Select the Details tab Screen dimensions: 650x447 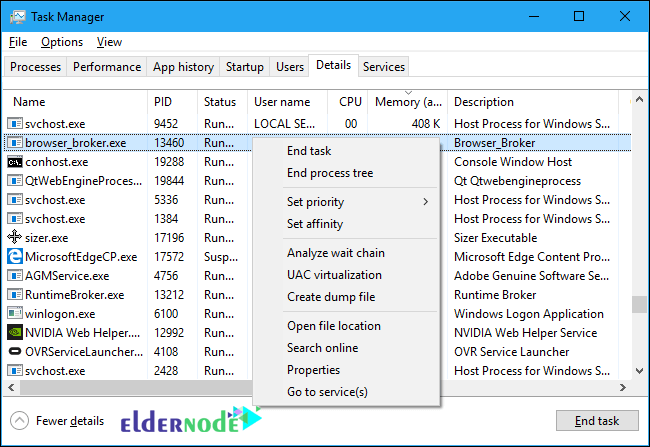(333, 65)
